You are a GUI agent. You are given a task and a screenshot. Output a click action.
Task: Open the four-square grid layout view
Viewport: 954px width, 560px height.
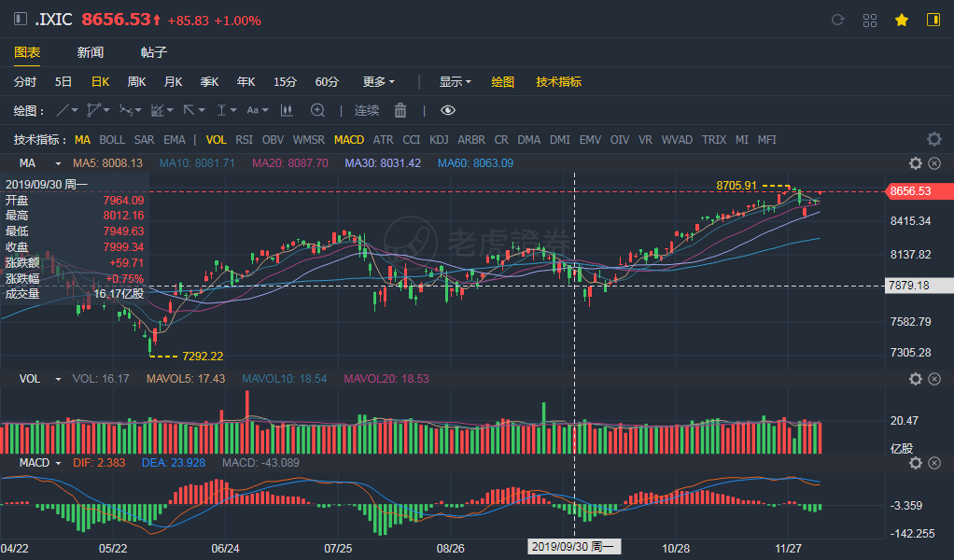870,20
